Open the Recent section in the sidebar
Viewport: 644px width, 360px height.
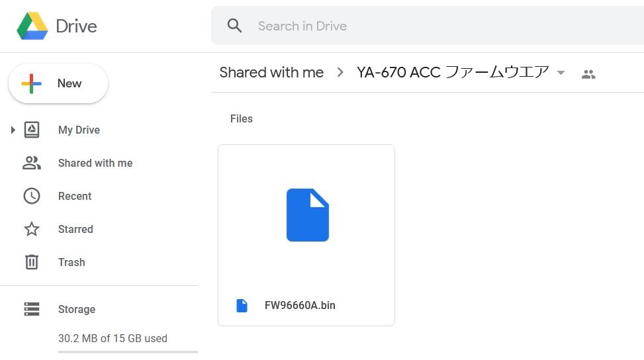pyautogui.click(x=75, y=197)
